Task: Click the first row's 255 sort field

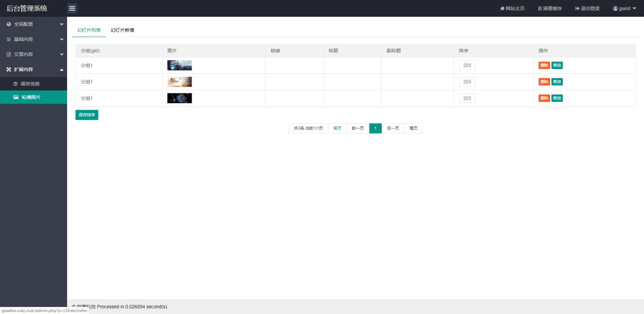Action: tap(467, 66)
